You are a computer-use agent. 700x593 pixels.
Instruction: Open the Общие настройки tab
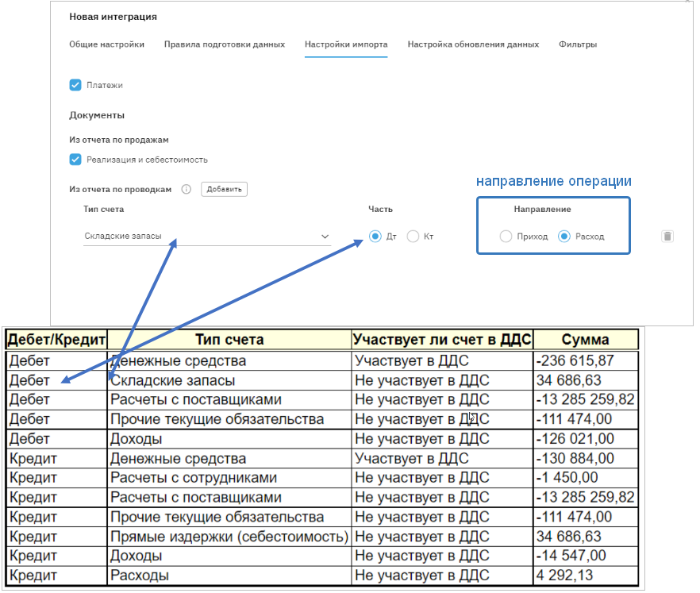coord(106,44)
